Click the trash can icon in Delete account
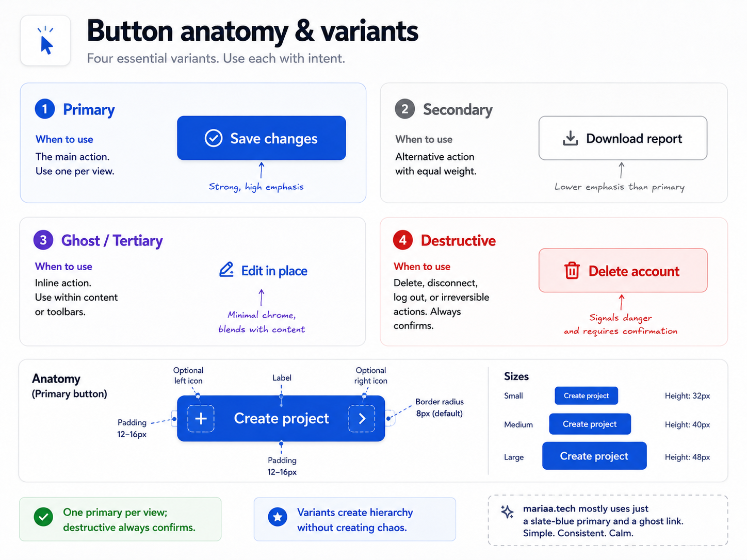Viewport: 747px width, 560px height. pos(572,271)
